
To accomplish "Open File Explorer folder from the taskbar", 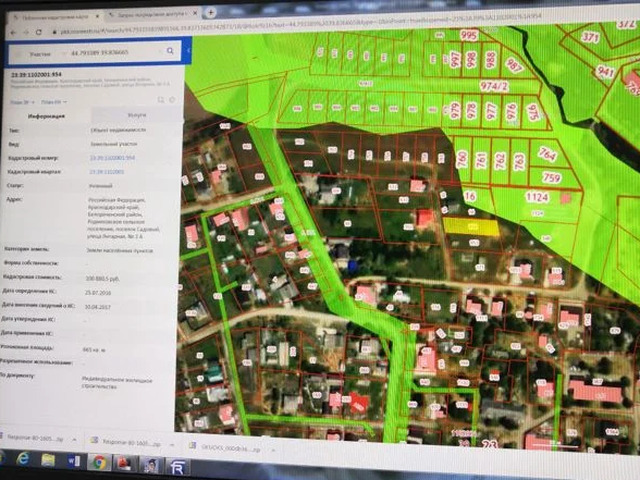I will click(48, 460).
